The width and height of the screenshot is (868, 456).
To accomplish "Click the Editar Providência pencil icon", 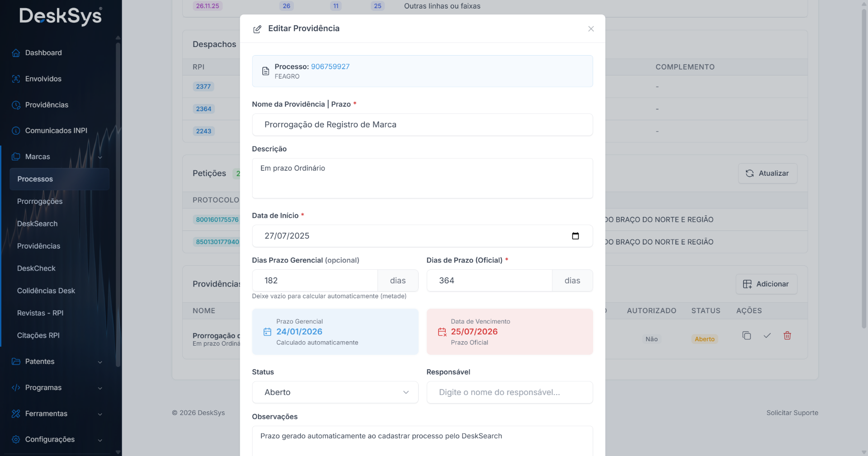I will pyautogui.click(x=257, y=29).
